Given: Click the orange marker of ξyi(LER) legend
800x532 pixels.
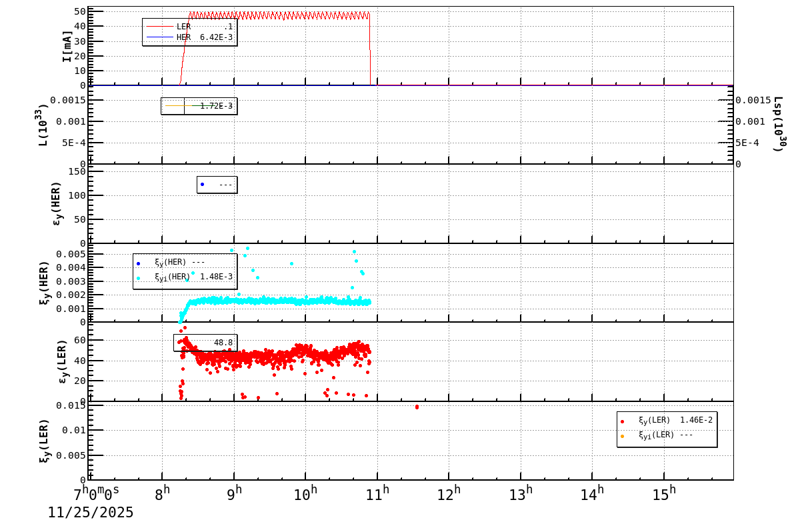Looking at the screenshot, I should tap(622, 436).
